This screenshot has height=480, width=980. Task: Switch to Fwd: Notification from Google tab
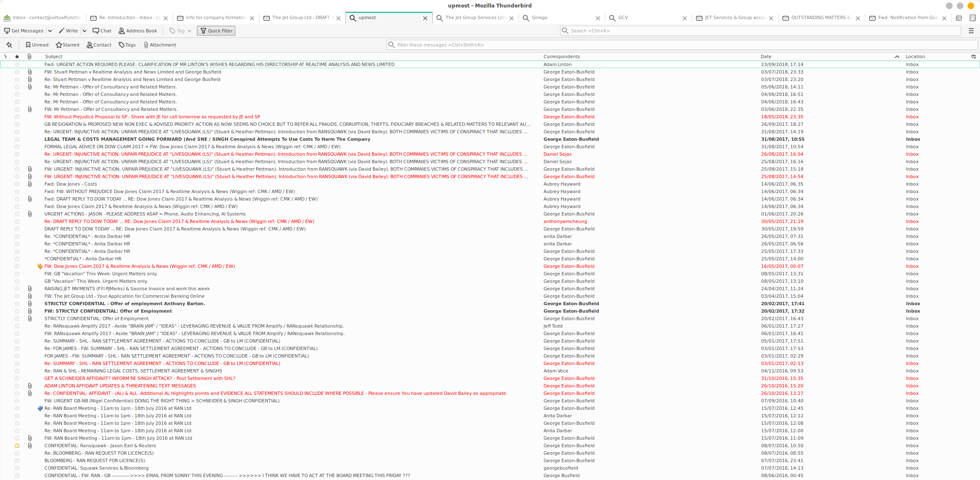908,18
